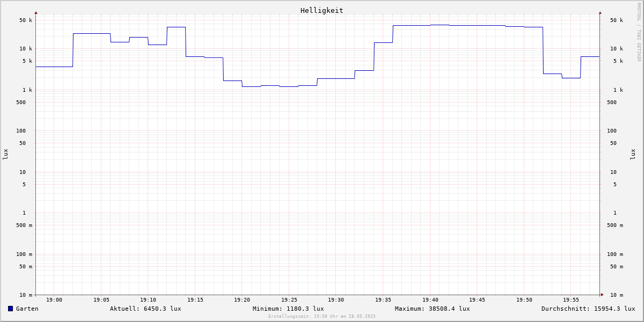The image size is (644, 322).
Task: Click the 19:30 time axis label
Action: coord(336,300)
